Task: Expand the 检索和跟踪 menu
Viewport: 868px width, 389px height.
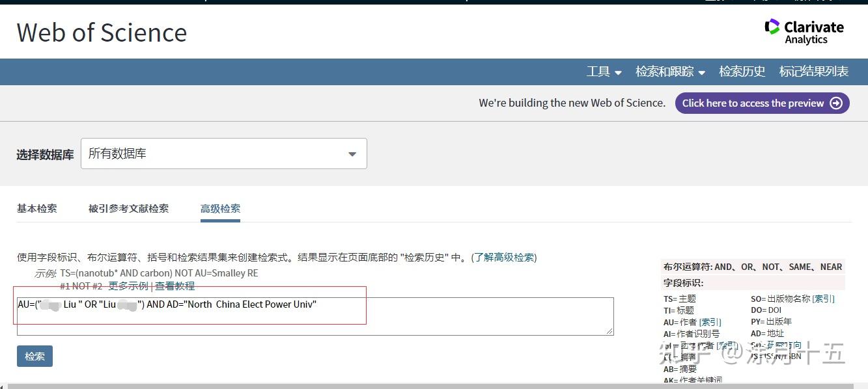Action: (671, 72)
